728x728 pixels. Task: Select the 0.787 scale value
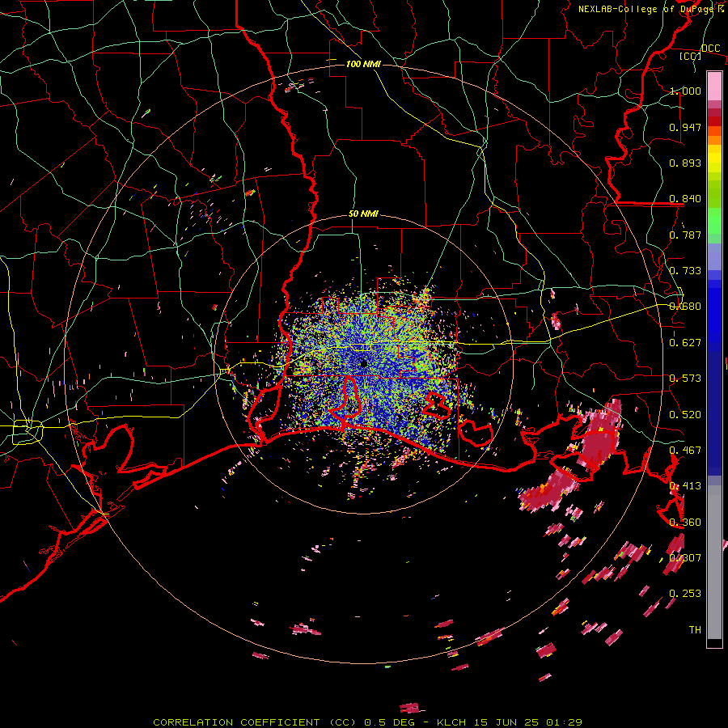click(685, 235)
